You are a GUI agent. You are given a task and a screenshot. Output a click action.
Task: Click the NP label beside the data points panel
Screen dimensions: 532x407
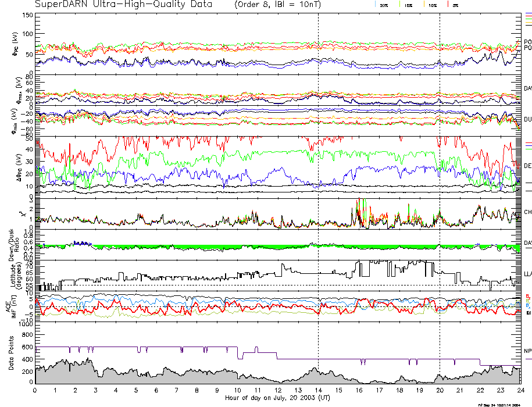point(527,351)
